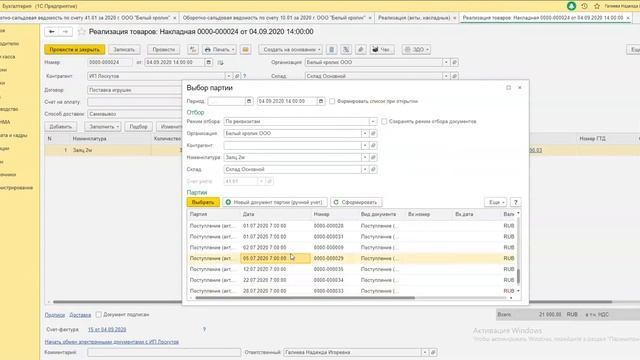Screen dimensions: 640x360
Task: Click the forward navigation arrow
Action: point(65,31)
